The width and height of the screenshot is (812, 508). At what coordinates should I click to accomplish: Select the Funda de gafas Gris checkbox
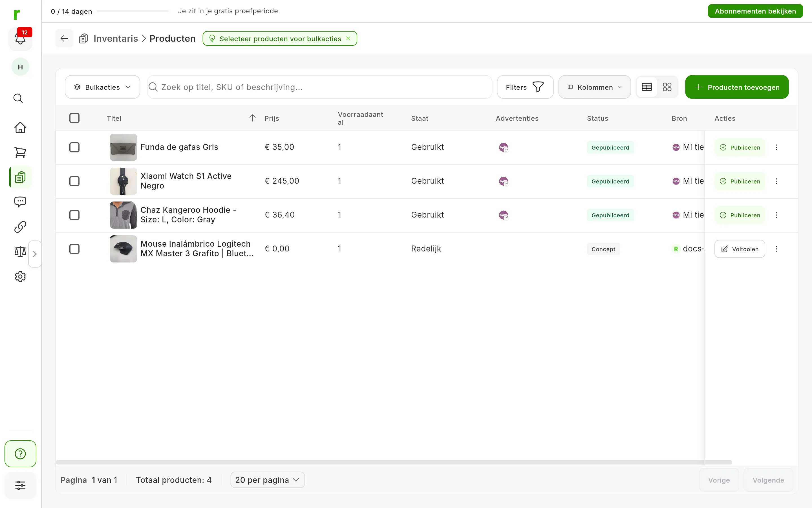coord(74,147)
